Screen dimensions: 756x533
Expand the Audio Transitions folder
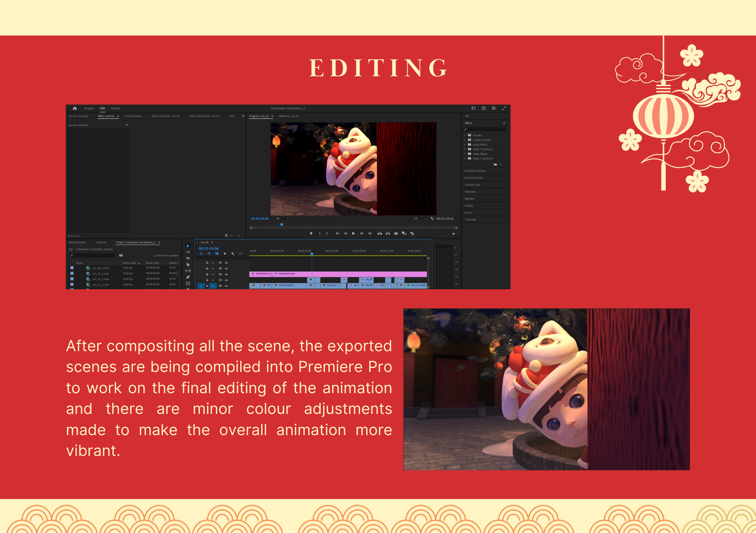[465, 149]
